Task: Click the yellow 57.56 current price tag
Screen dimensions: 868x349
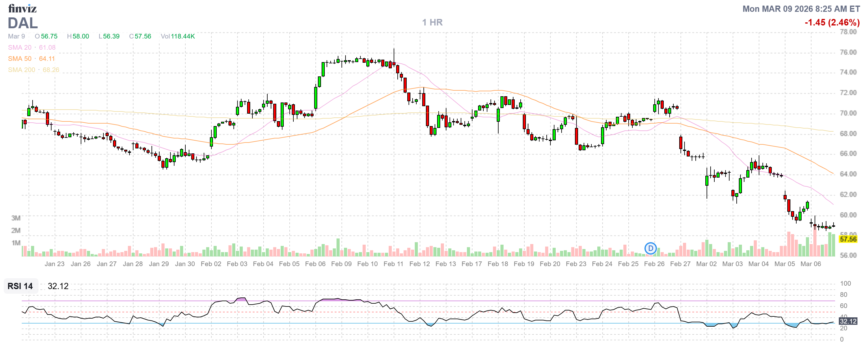Action: click(848, 239)
